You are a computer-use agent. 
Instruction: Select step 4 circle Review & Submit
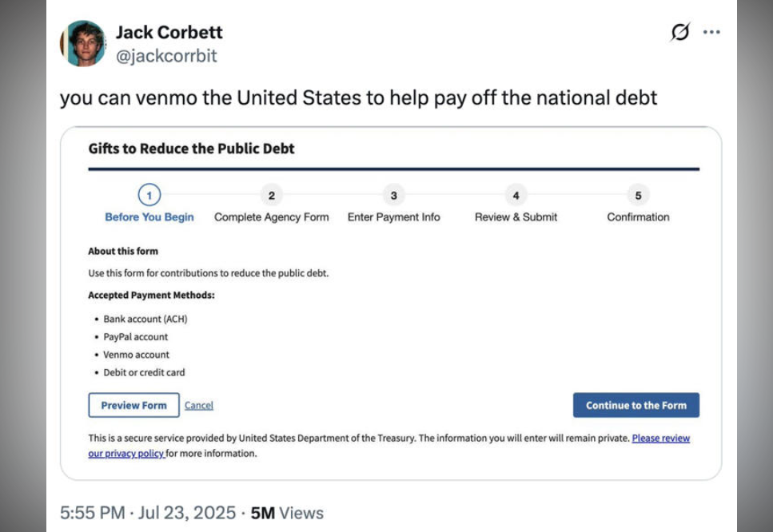(516, 195)
